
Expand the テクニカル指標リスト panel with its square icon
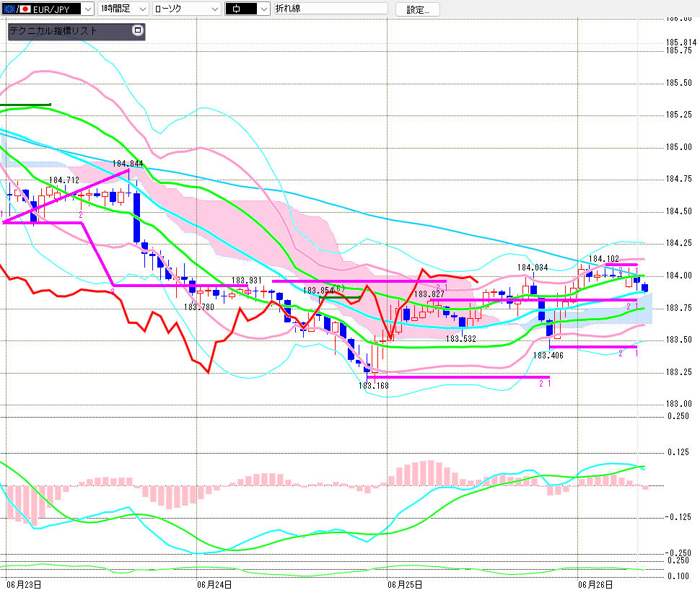(x=138, y=30)
